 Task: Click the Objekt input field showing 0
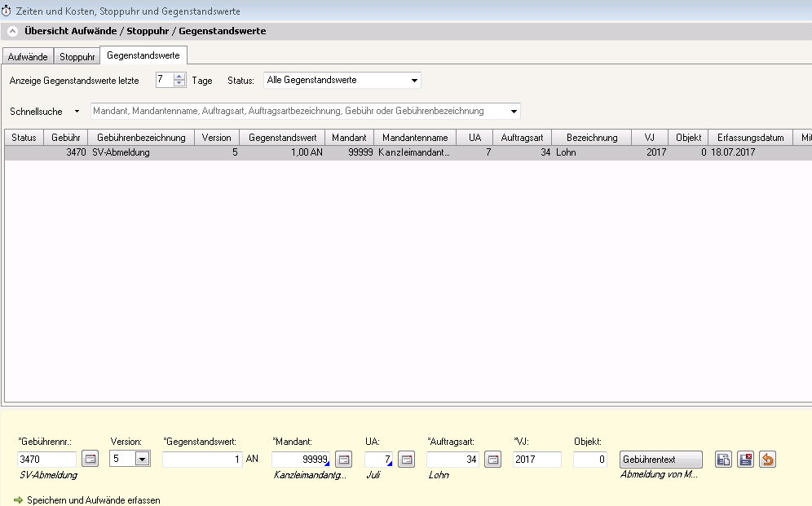589,460
